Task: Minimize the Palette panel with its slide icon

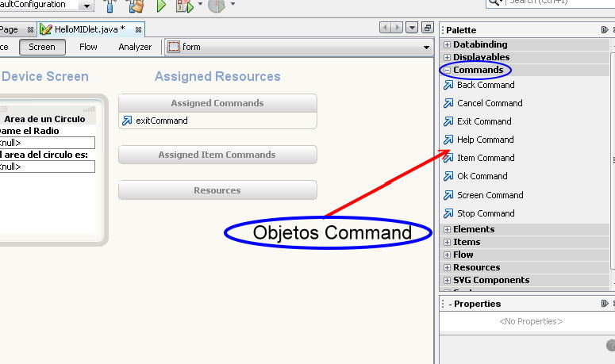Action: pos(605,30)
